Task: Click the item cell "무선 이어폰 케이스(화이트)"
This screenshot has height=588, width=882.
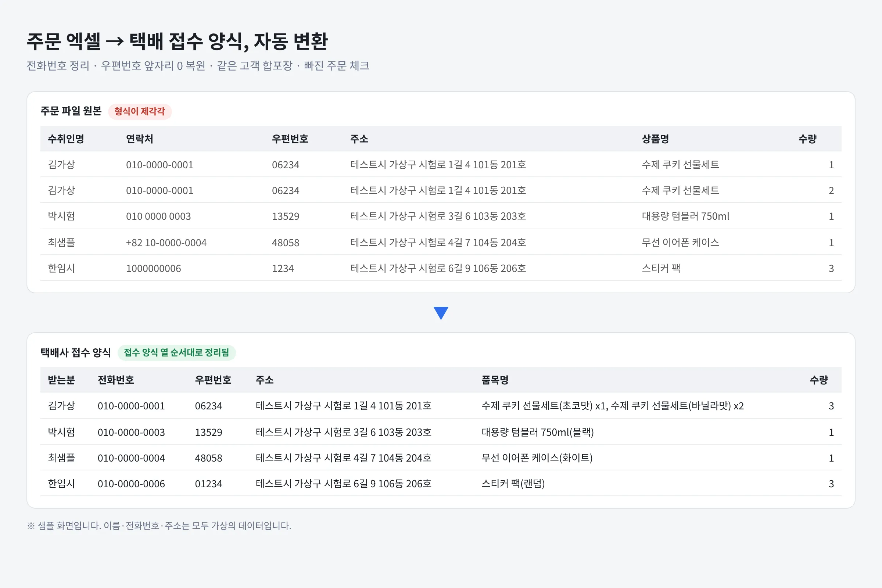Action: click(x=537, y=458)
